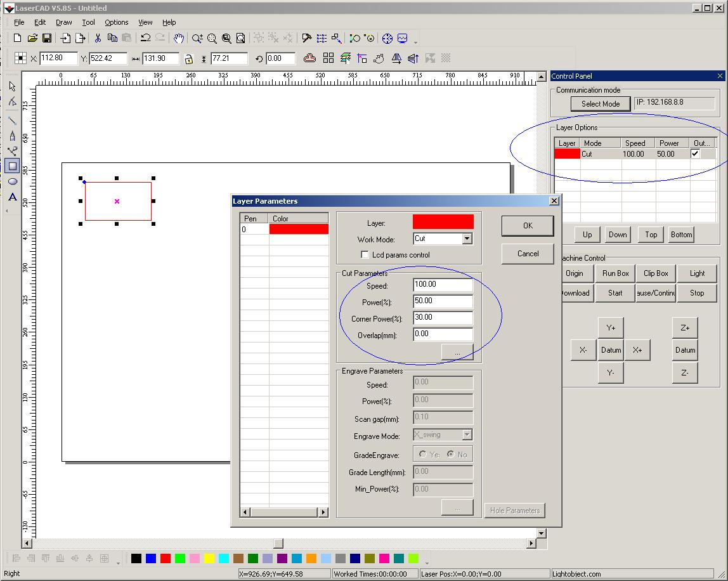Enable Lcd params control checkbox
This screenshot has width=728, height=581.
[x=365, y=255]
